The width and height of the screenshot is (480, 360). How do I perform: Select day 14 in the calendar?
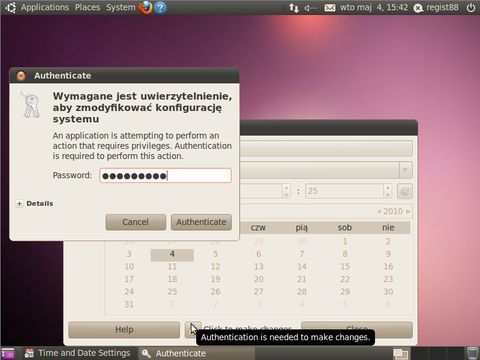pyautogui.click(x=302, y=267)
